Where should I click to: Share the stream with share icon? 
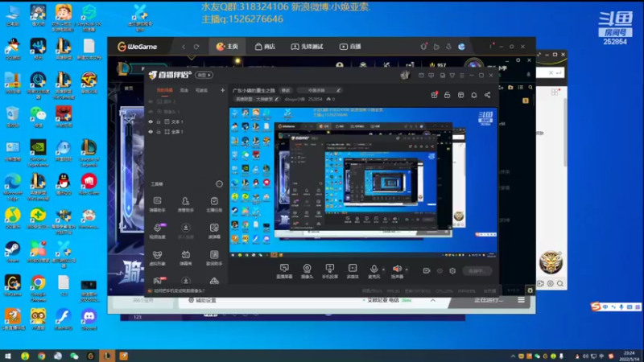click(488, 95)
